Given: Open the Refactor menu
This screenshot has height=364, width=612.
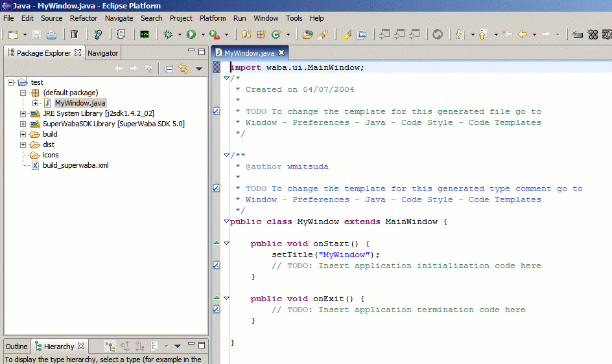Looking at the screenshot, I should pyautogui.click(x=84, y=18).
